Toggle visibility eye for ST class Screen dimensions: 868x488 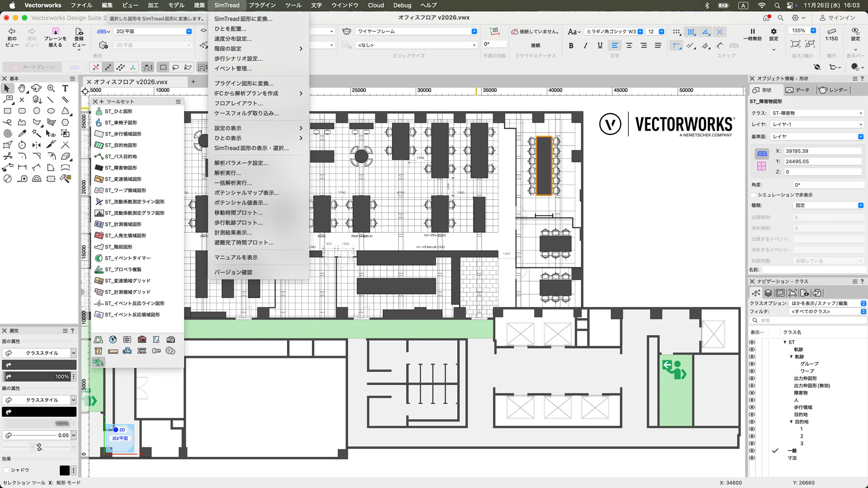pyautogui.click(x=752, y=343)
